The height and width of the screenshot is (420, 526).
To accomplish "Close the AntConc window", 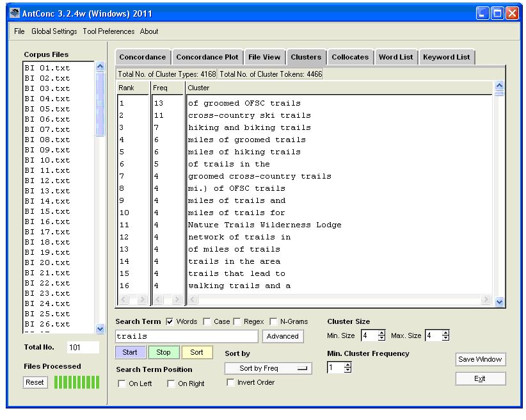I will (x=513, y=13).
